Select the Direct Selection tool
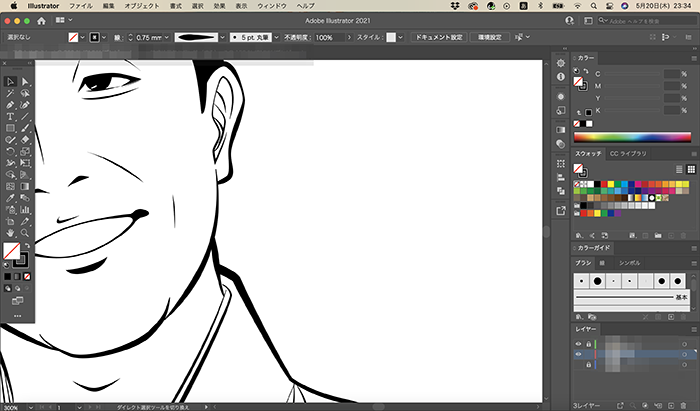The height and width of the screenshot is (411, 700). click(x=25, y=82)
